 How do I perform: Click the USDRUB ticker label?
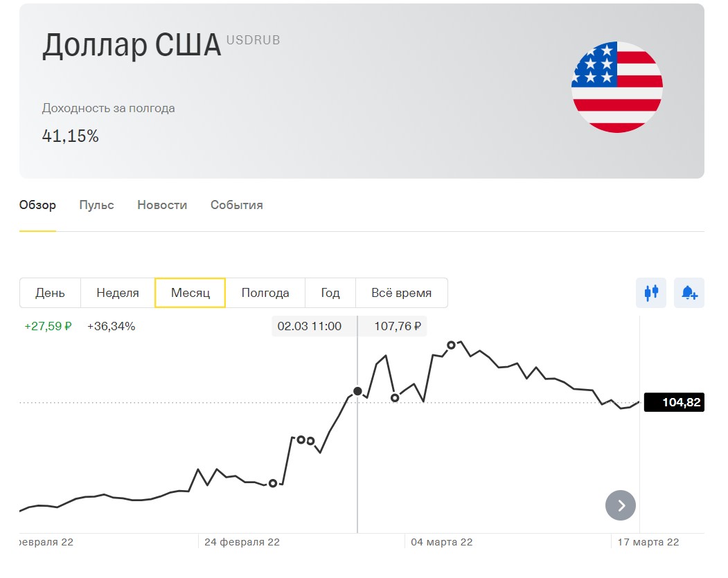253,40
